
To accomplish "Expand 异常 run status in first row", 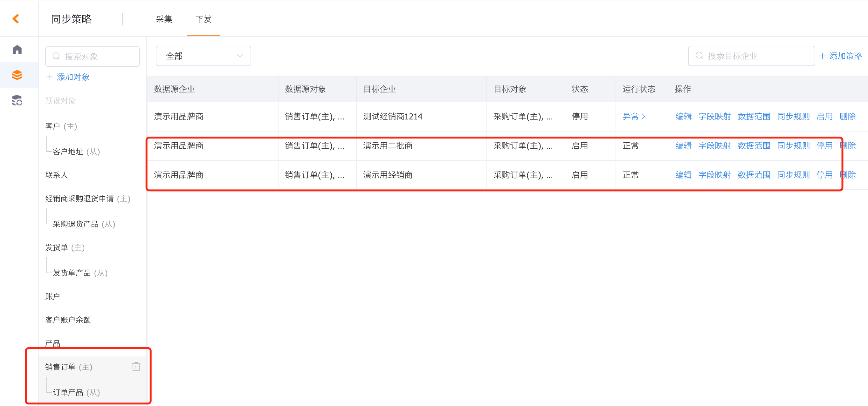I will (633, 117).
